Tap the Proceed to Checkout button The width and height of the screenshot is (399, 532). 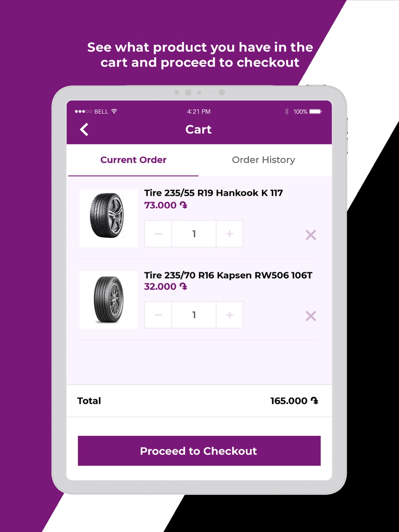(x=199, y=451)
